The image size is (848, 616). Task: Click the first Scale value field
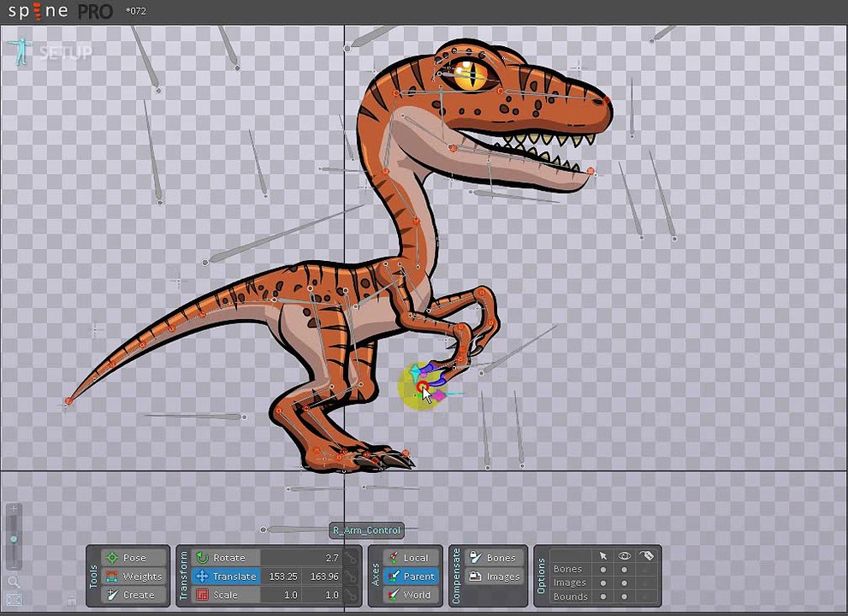[x=282, y=595]
